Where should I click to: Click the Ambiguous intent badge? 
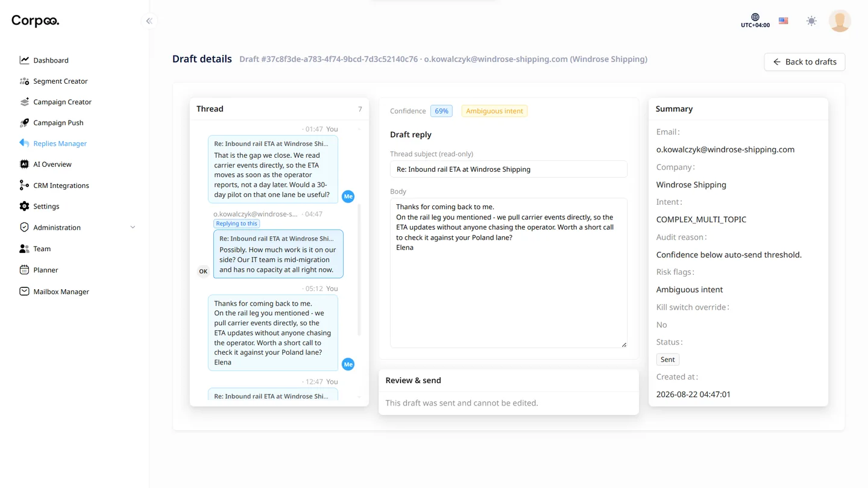(494, 111)
